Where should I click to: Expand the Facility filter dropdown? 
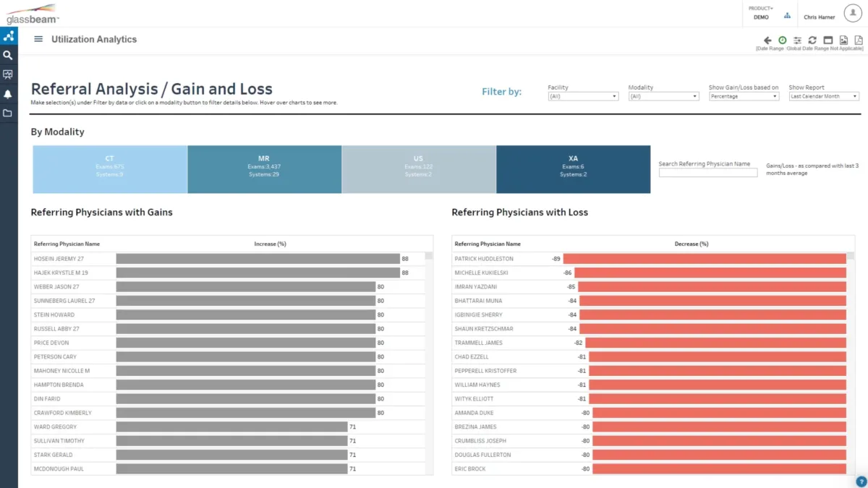pyautogui.click(x=582, y=96)
